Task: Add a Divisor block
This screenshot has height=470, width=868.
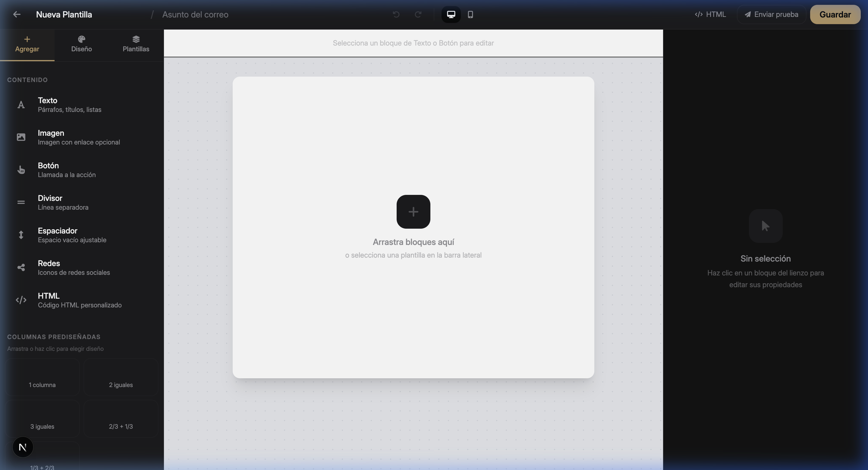Action: pyautogui.click(x=63, y=202)
